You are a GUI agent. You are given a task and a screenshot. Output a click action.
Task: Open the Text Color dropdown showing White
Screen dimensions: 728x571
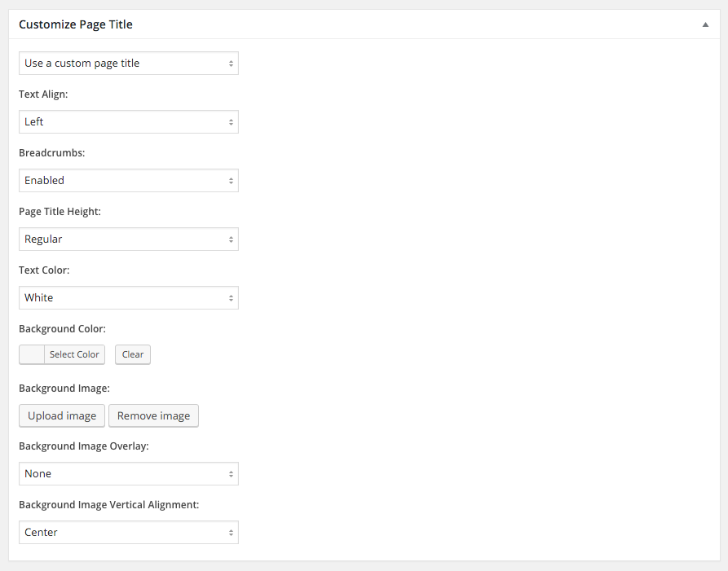pyautogui.click(x=129, y=298)
